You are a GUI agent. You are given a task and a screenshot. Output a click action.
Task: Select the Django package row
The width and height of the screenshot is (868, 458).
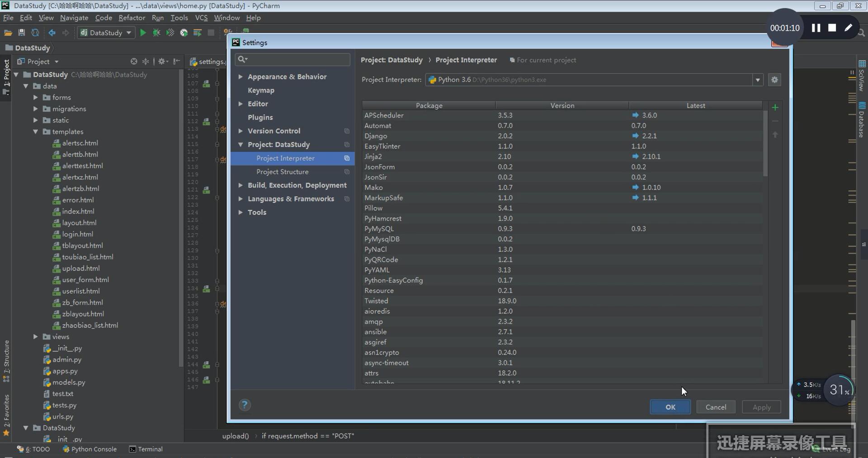point(562,136)
